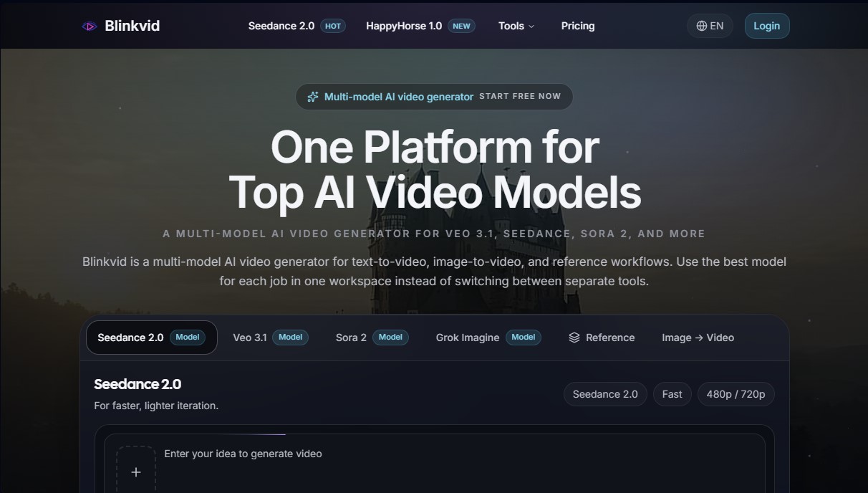Click the Blinkvid brand name
Viewport: 868px width, 493px height.
(132, 26)
